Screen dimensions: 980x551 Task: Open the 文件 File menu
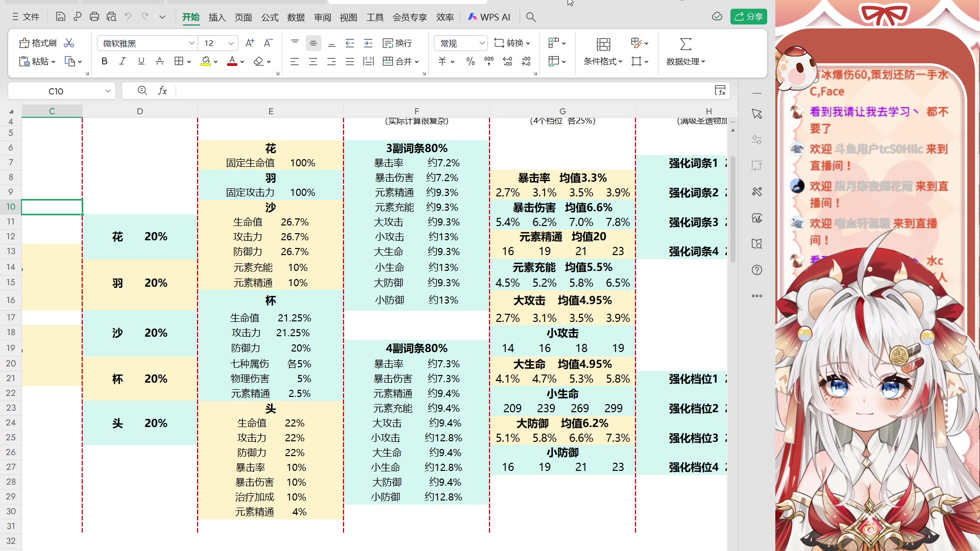26,17
